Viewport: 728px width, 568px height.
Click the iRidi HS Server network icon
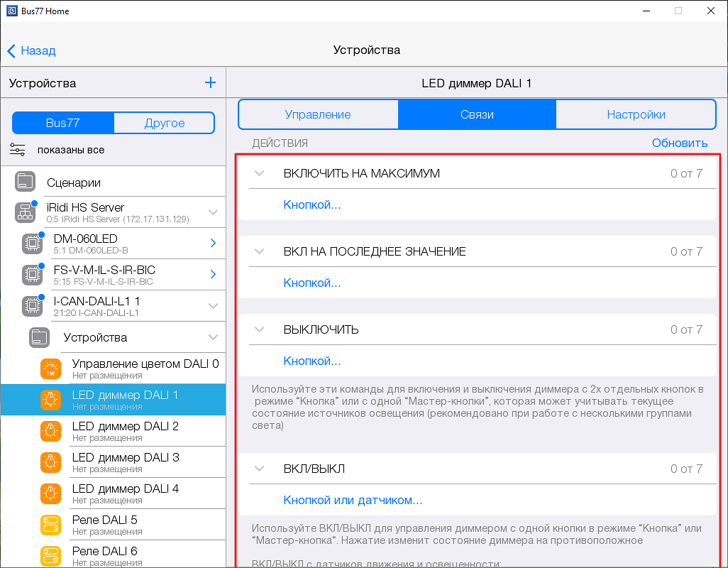[25, 212]
